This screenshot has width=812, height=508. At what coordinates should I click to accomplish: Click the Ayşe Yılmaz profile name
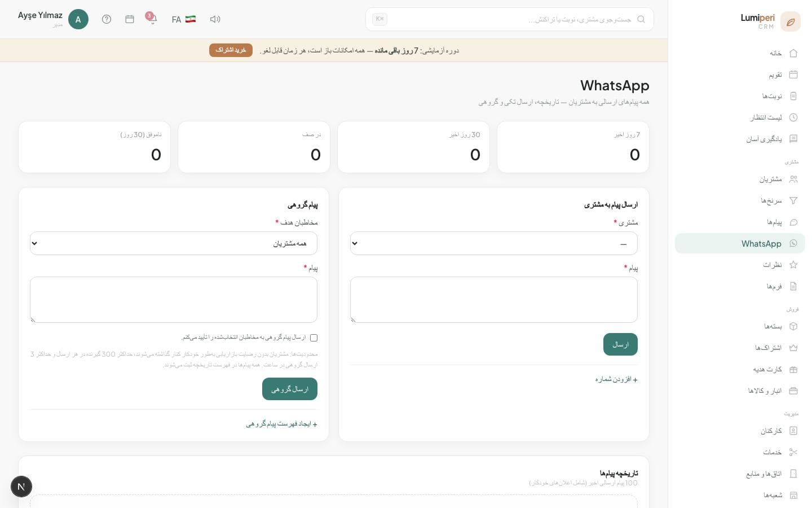point(40,15)
